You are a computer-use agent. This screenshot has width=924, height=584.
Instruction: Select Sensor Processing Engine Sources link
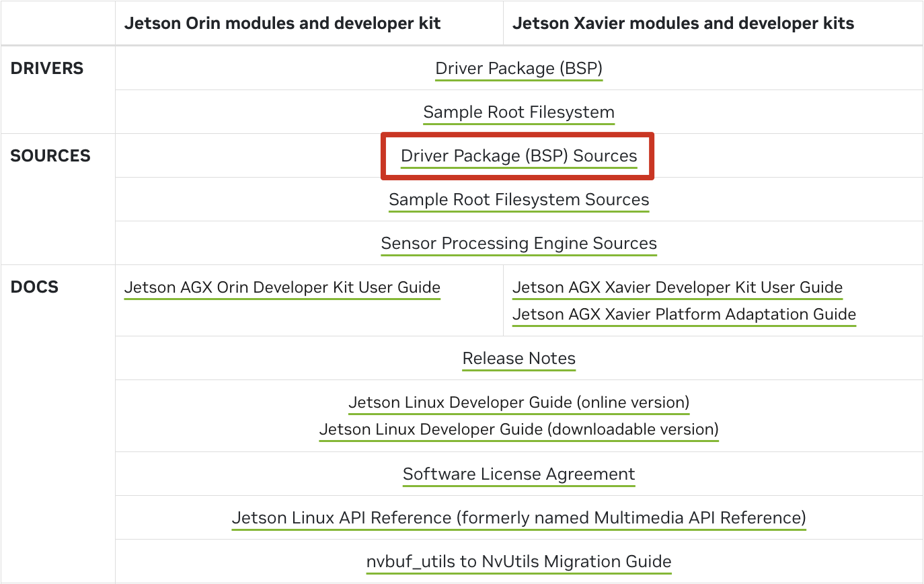pyautogui.click(x=518, y=244)
